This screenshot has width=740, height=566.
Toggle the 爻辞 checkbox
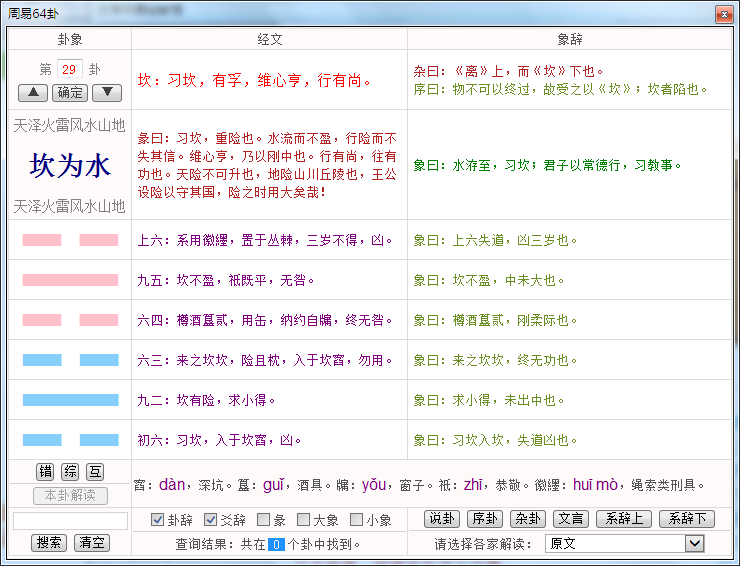(x=211, y=520)
